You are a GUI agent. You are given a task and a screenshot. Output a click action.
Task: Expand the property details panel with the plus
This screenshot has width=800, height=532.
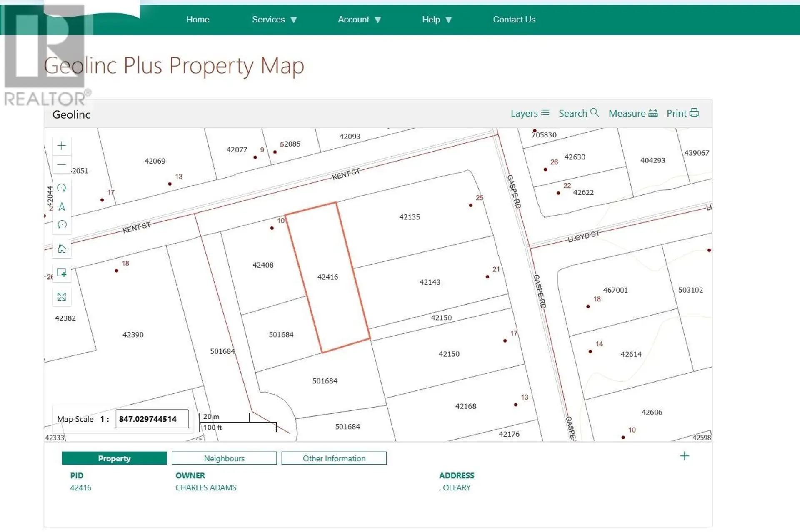click(684, 456)
